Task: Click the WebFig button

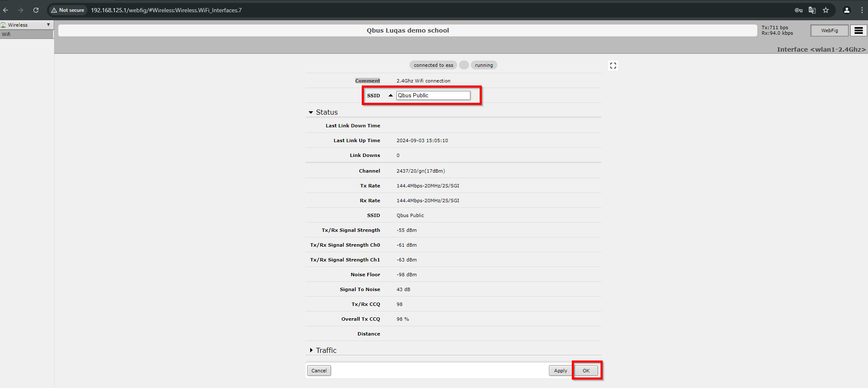Action: (830, 30)
